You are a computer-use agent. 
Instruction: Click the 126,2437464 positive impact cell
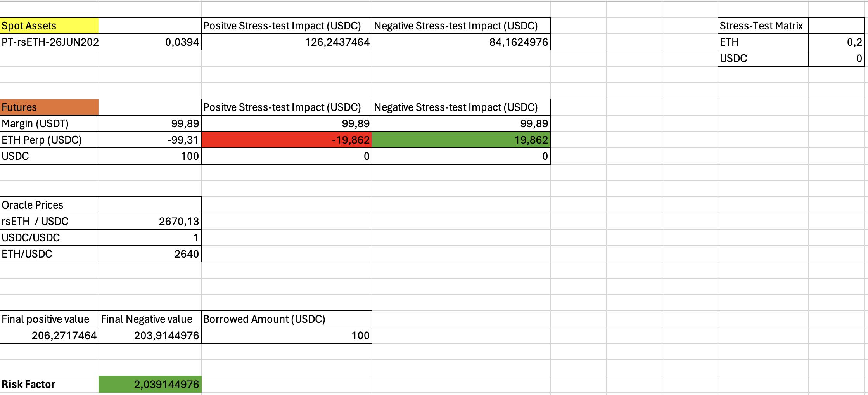(286, 42)
